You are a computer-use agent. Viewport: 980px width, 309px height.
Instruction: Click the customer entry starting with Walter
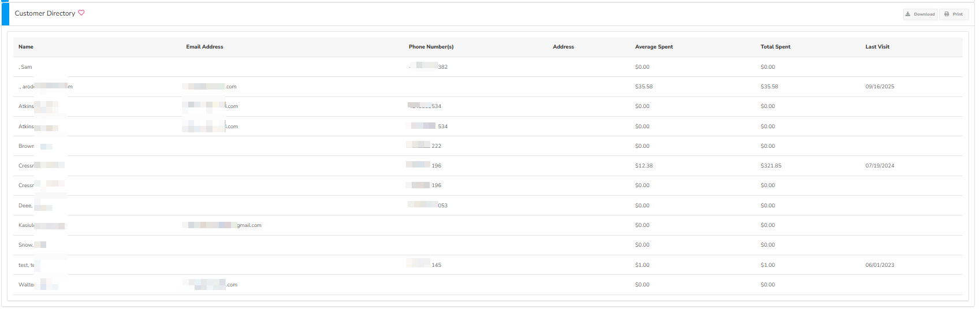coord(27,285)
